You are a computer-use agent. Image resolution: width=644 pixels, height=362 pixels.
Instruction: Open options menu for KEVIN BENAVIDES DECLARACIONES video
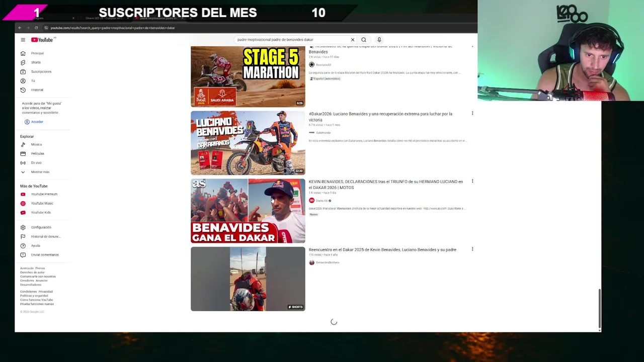click(x=472, y=182)
